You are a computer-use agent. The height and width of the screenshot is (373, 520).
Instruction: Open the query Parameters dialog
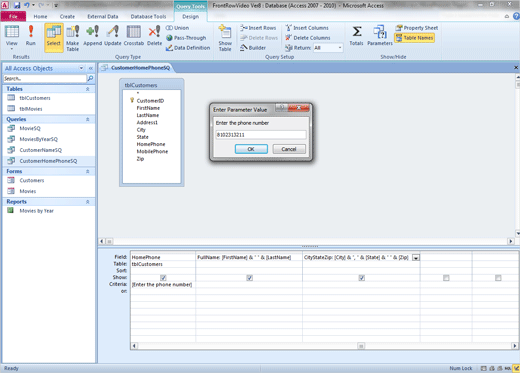tap(380, 35)
